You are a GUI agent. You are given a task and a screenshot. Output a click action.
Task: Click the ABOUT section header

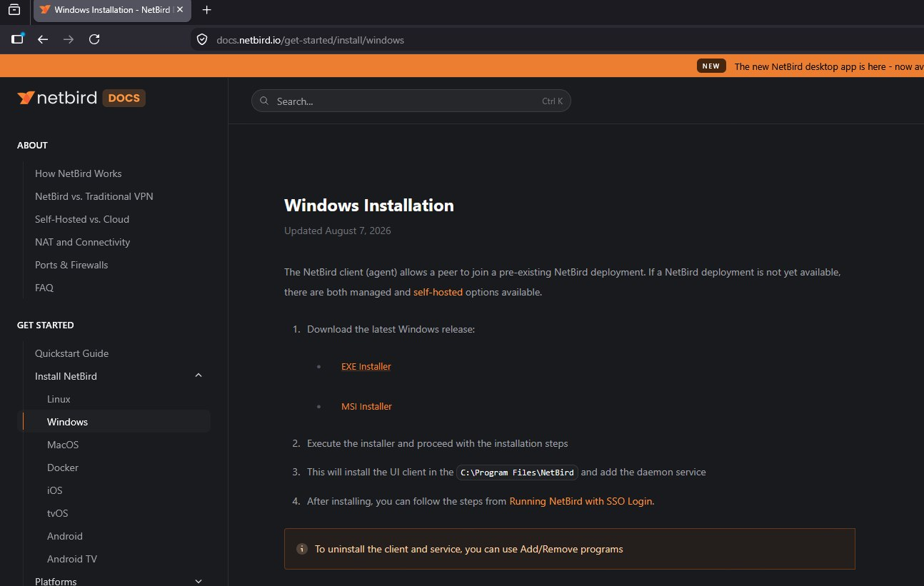32,145
